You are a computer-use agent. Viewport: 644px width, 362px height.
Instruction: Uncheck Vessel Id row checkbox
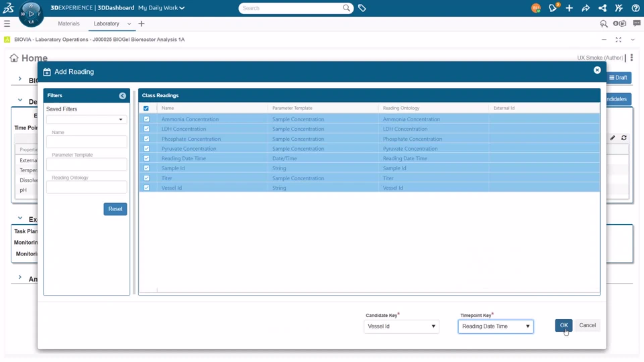pyautogui.click(x=147, y=188)
